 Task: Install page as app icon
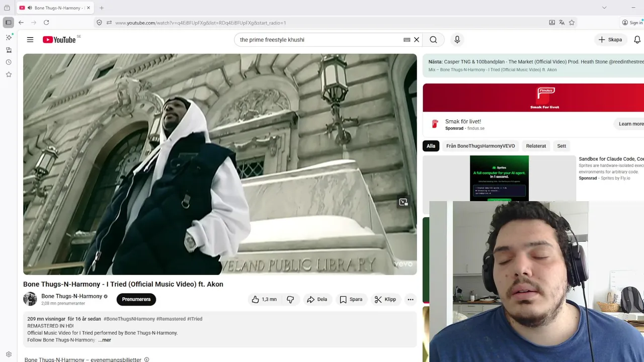coord(552,23)
